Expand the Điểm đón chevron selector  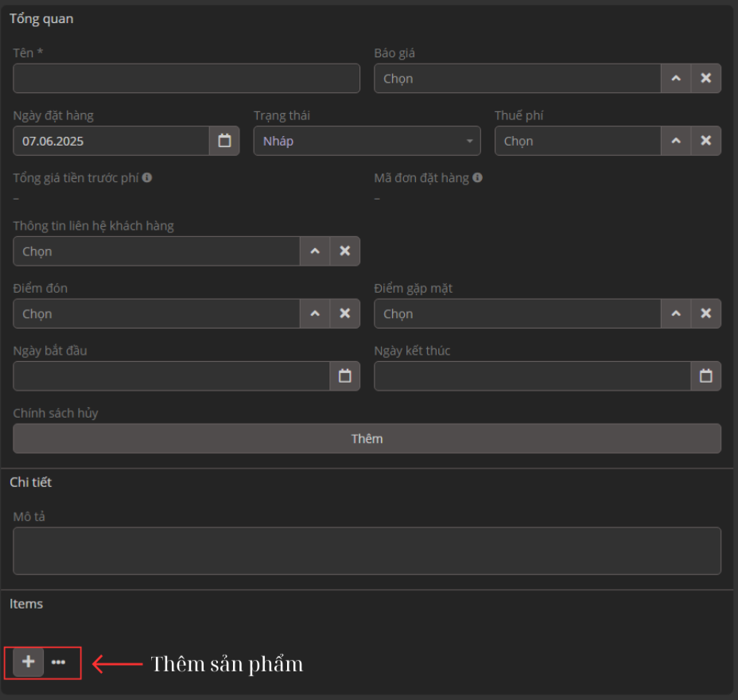pyautogui.click(x=315, y=313)
